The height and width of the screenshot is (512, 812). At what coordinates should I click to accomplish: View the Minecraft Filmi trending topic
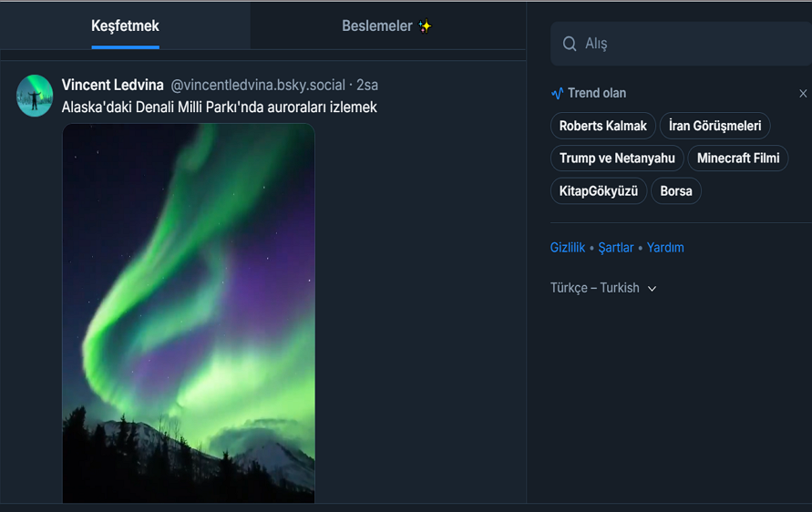pos(737,159)
